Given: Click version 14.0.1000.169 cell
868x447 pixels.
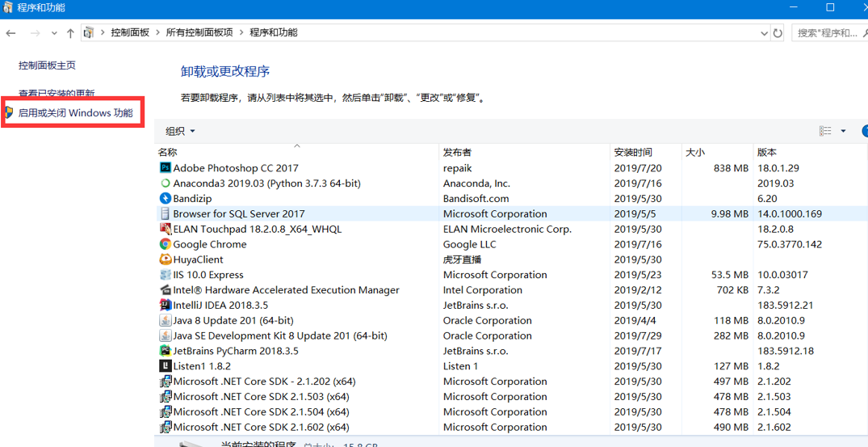Looking at the screenshot, I should [x=790, y=214].
